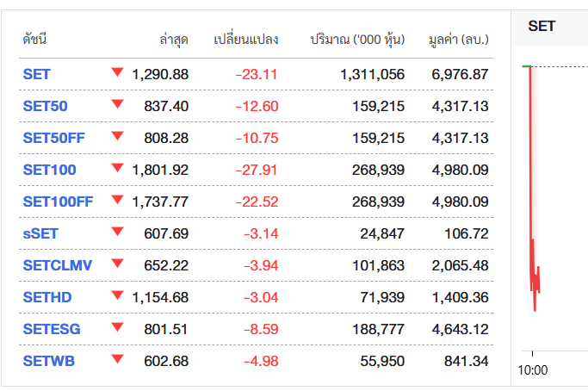The width and height of the screenshot is (588, 391).
Task: Click the down arrow icon for SET50
Action: pos(118,104)
